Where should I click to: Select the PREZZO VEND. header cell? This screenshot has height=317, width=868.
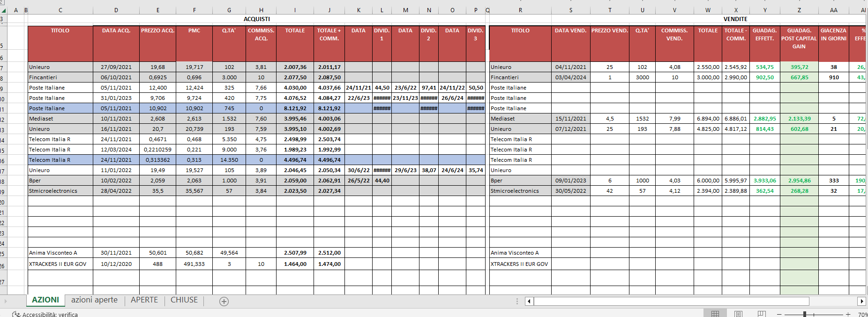coord(610,44)
